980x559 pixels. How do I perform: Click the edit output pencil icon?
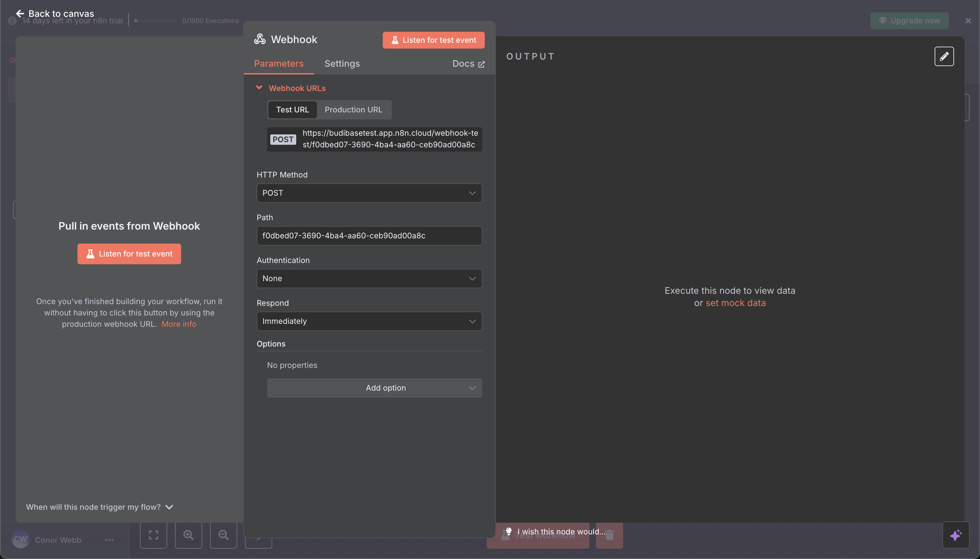944,56
